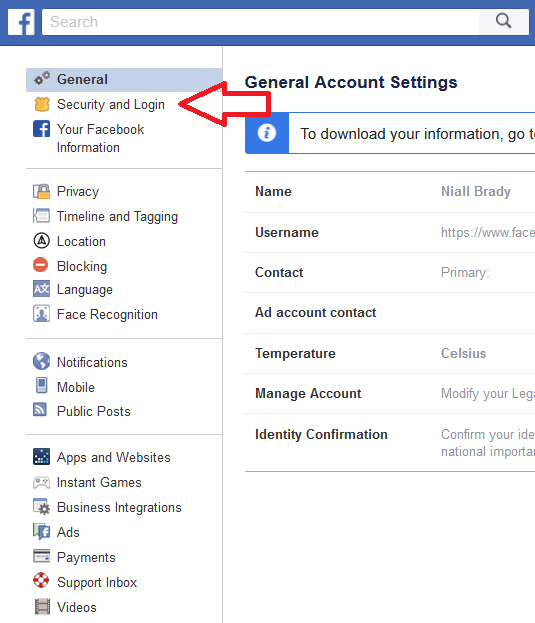
Task: Focus the Search input field
Action: pos(261,22)
